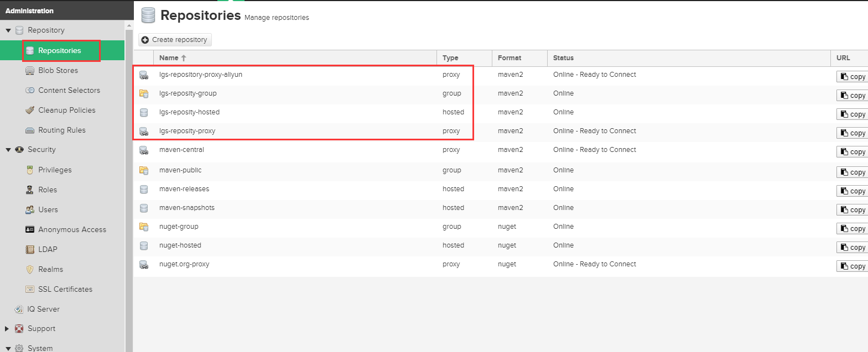Copy URL of lgs-reposity-hosted
Image resolution: width=868 pixels, height=352 pixels.
coord(853,114)
